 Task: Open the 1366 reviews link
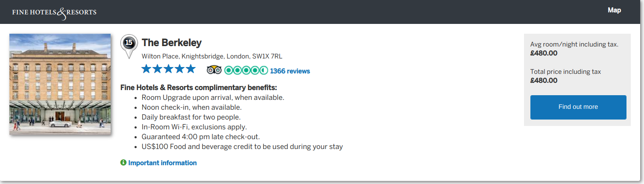[290, 71]
